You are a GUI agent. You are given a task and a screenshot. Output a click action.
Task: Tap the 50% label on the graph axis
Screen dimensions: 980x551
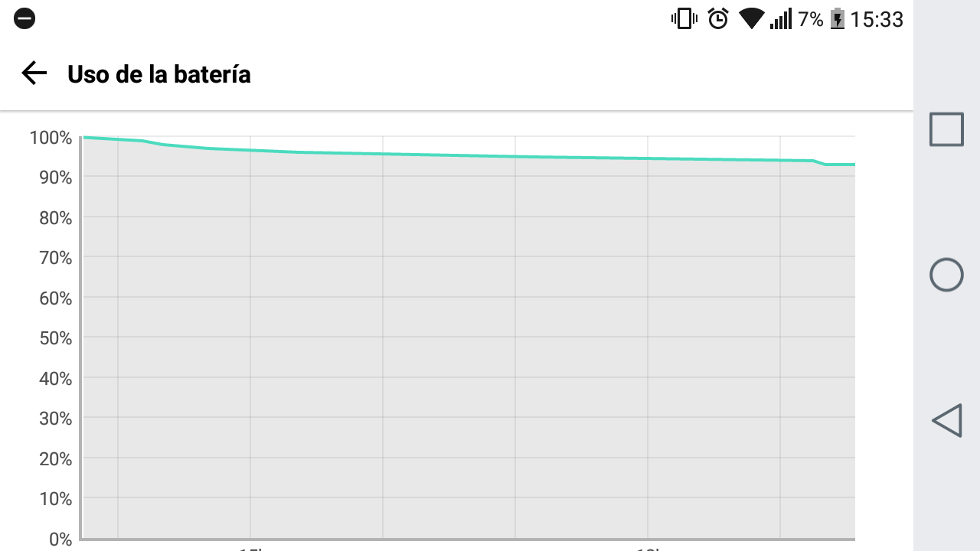55,338
